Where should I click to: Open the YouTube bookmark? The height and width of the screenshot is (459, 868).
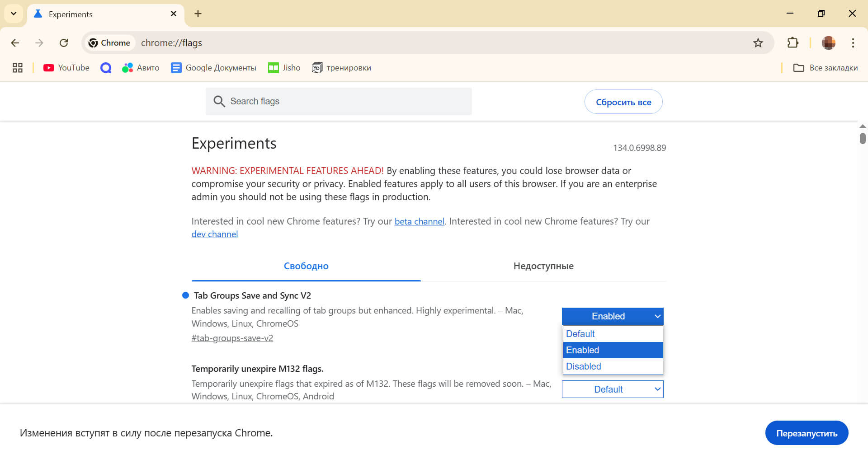click(x=66, y=68)
